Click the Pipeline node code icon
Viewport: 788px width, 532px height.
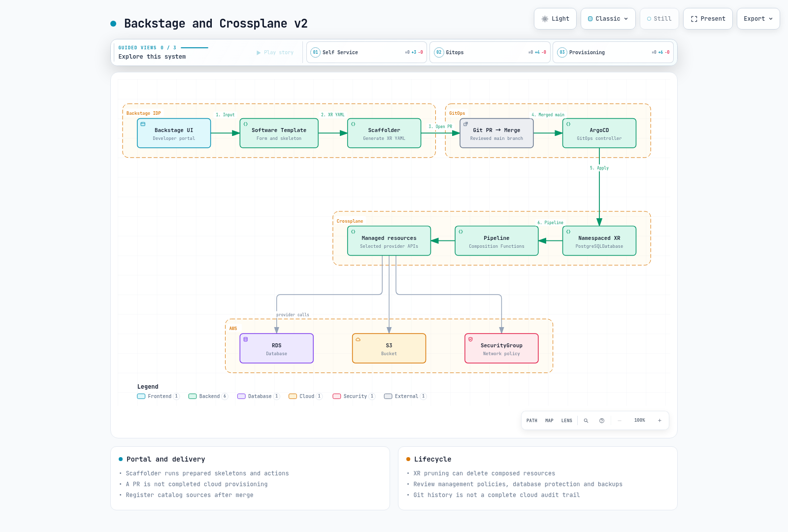(x=461, y=232)
